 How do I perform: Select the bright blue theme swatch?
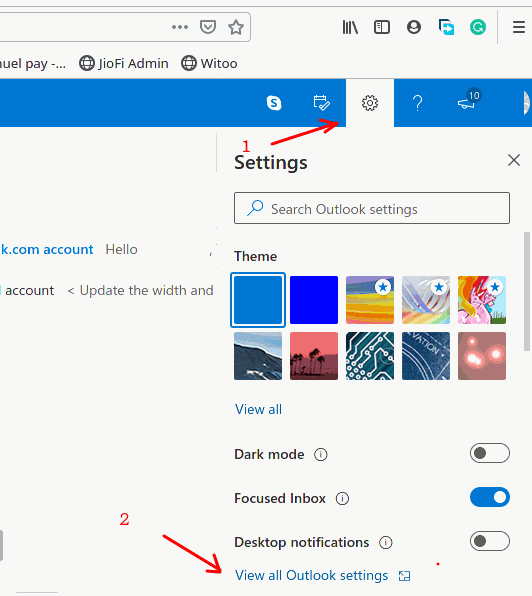point(314,300)
